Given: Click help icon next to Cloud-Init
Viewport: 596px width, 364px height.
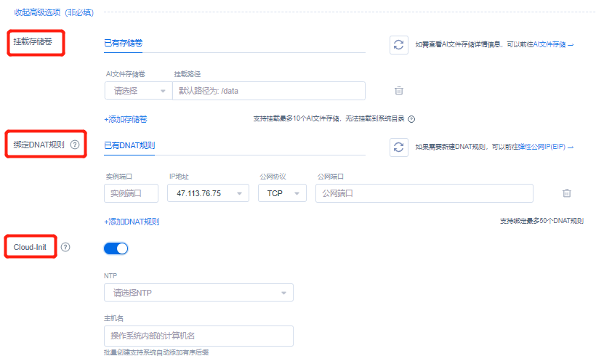Looking at the screenshot, I should point(65,247).
